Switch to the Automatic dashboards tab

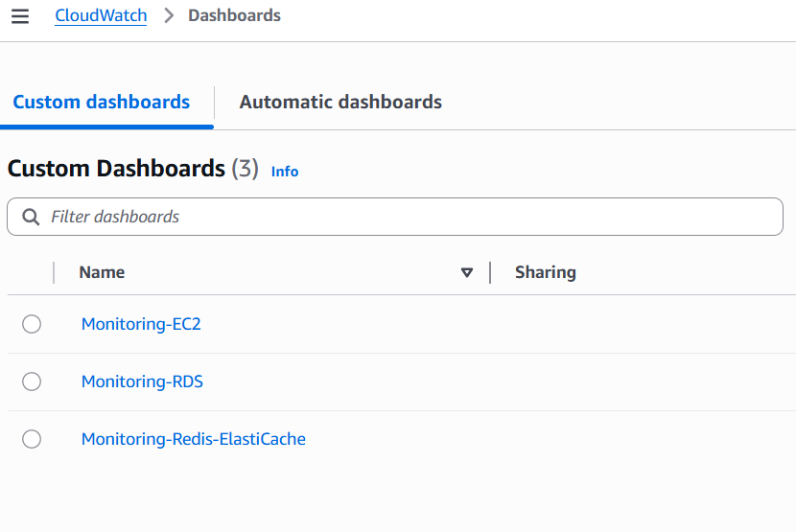click(340, 102)
